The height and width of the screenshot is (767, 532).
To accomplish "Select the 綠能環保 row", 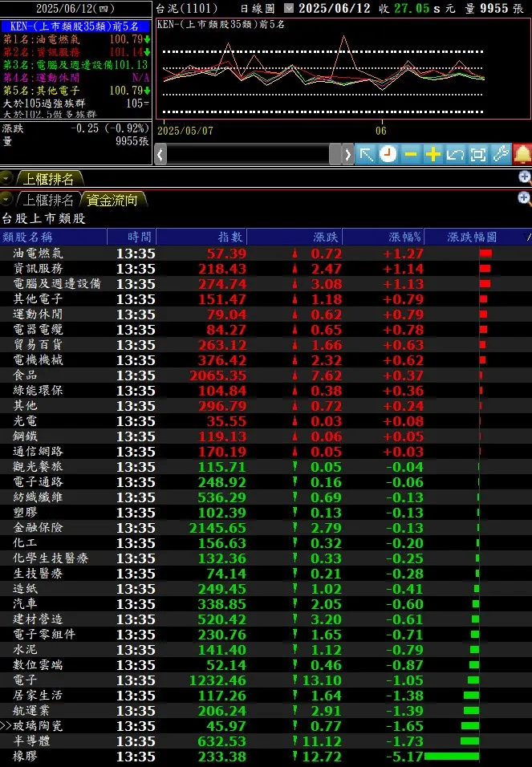I will click(266, 391).
